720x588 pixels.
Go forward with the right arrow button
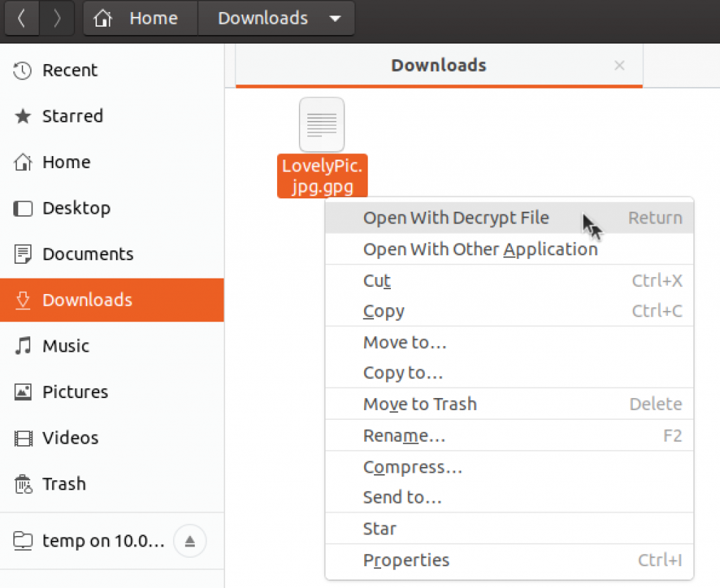tap(57, 18)
